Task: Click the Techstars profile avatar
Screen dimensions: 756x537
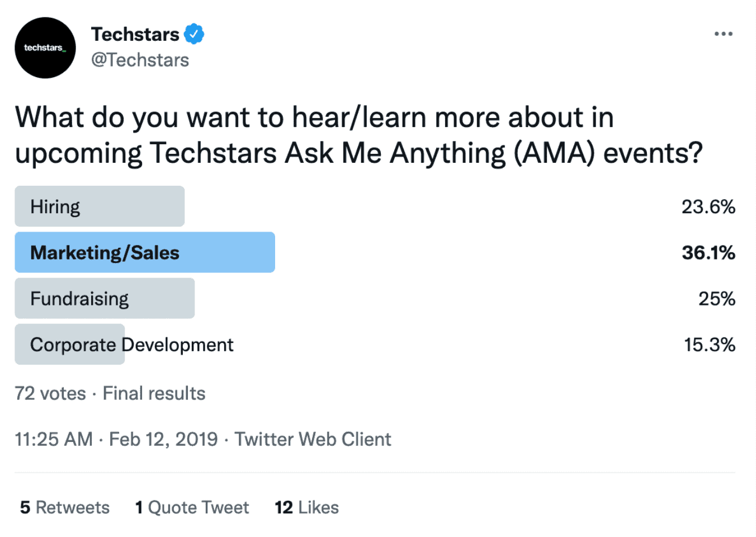Action: coord(45,48)
